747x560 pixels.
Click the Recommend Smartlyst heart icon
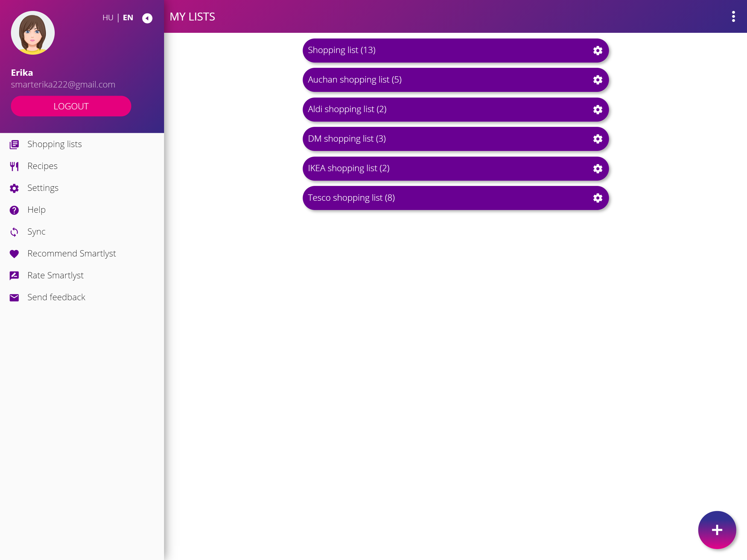[x=14, y=254]
